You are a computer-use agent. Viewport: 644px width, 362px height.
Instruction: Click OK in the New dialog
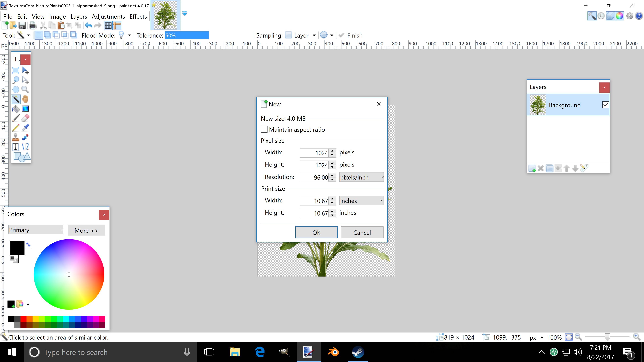[316, 233]
